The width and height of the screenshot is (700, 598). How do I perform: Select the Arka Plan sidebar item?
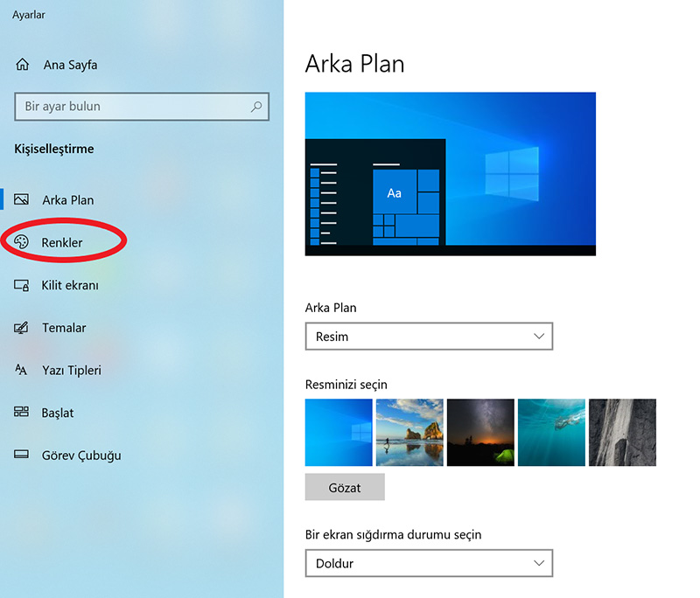pos(68,200)
